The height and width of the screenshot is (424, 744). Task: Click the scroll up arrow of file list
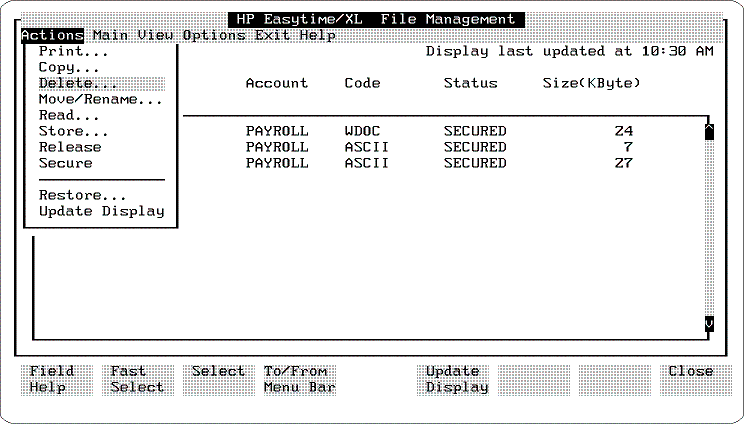pos(709,131)
